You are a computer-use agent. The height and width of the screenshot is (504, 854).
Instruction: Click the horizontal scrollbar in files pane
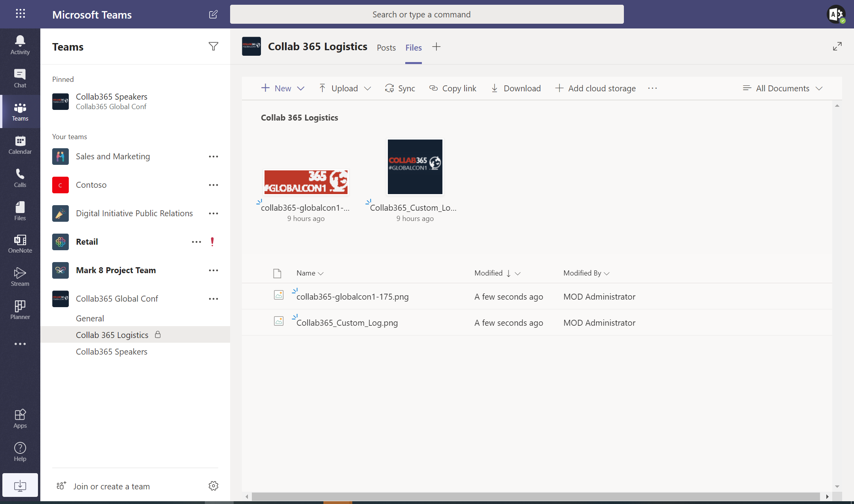tap(536, 496)
